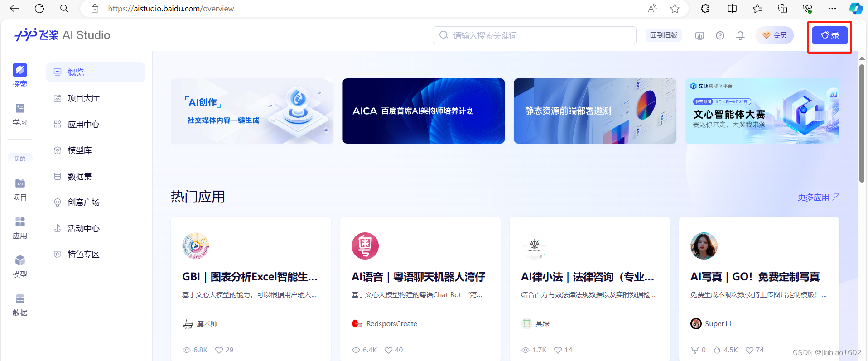
Task: Click author name 魔术师
Action: [x=207, y=324]
